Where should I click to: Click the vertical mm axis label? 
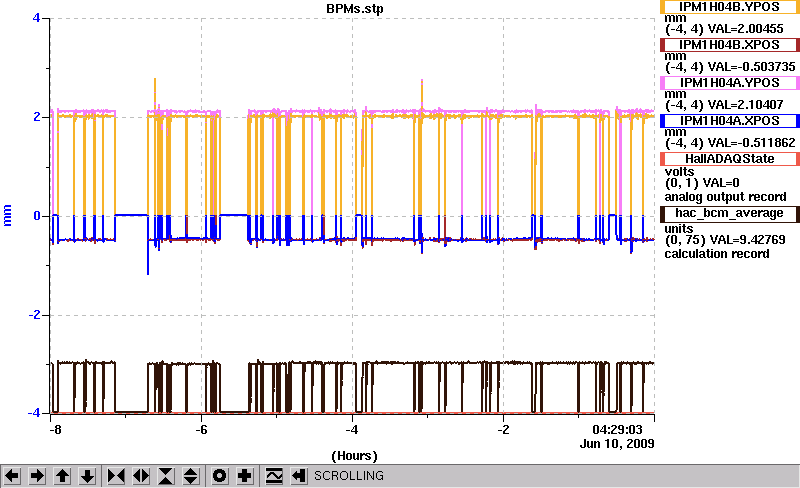click(8, 215)
